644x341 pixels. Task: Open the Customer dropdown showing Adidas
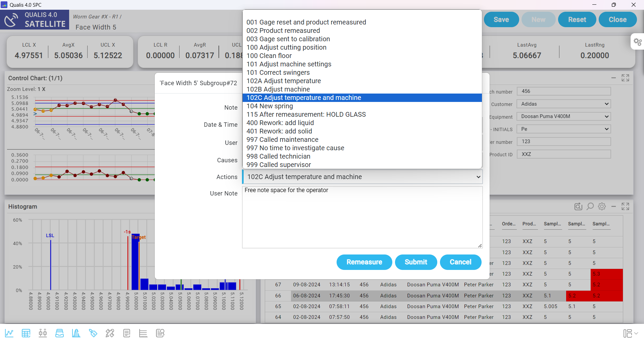[x=563, y=104]
